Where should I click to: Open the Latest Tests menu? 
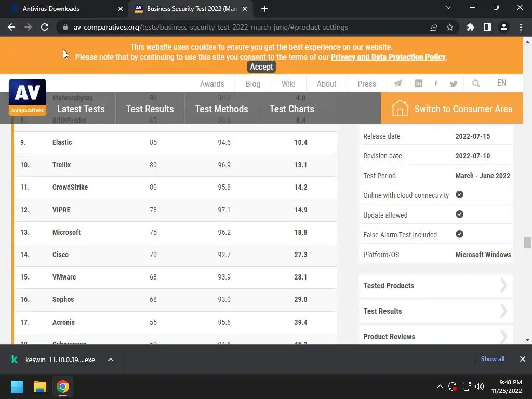pos(81,109)
